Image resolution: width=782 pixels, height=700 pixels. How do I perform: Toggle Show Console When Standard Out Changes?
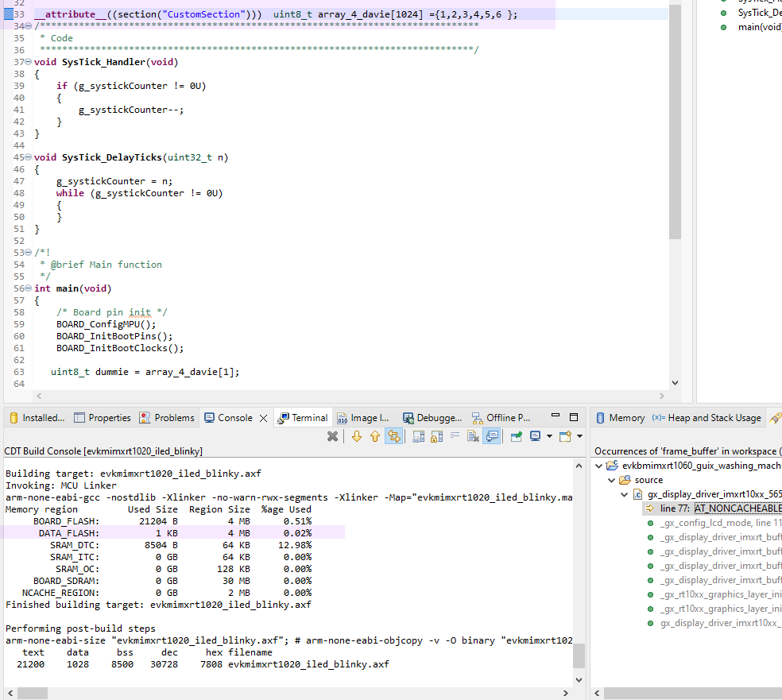click(x=492, y=435)
